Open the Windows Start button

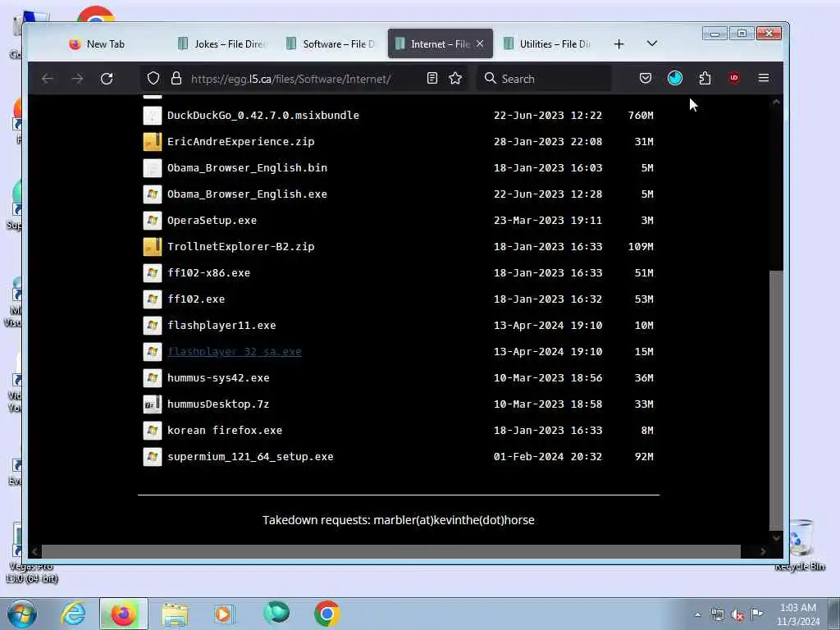click(22, 614)
